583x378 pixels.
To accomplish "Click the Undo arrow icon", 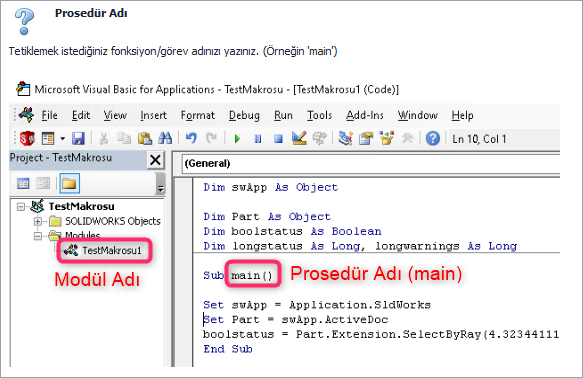I will pyautogui.click(x=191, y=138).
